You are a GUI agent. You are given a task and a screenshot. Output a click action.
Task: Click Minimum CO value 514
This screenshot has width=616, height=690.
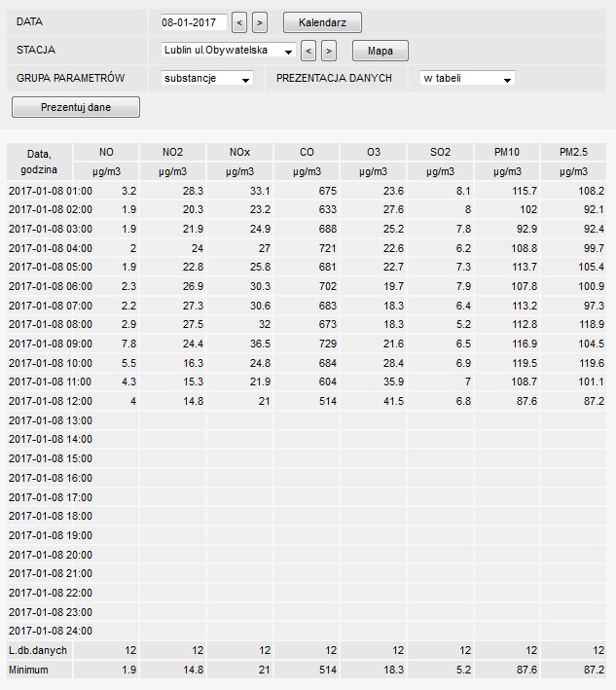[328, 670]
